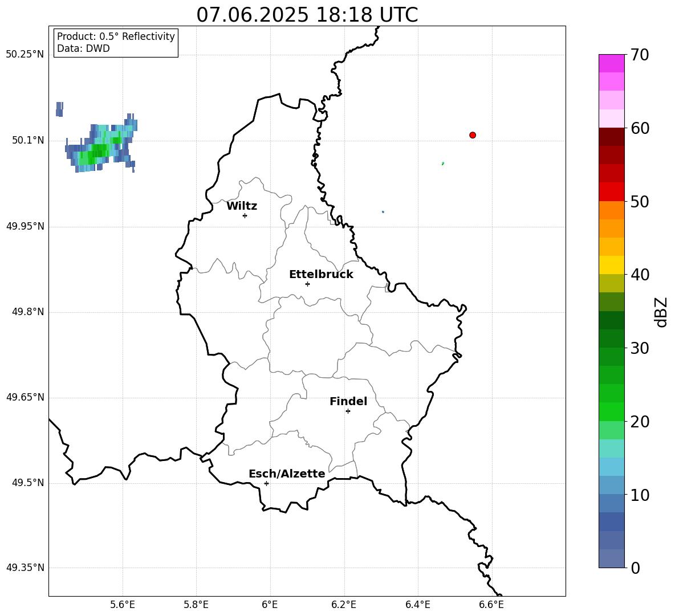This screenshot has height=616, width=675.
Task: Click the 20 colorbar tick label
Action: pos(640,422)
